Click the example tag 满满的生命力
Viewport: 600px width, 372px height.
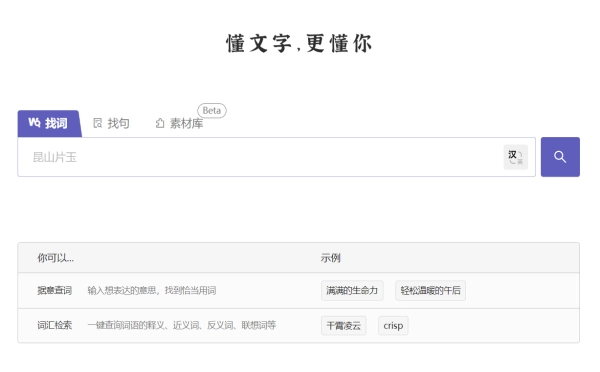coord(352,290)
